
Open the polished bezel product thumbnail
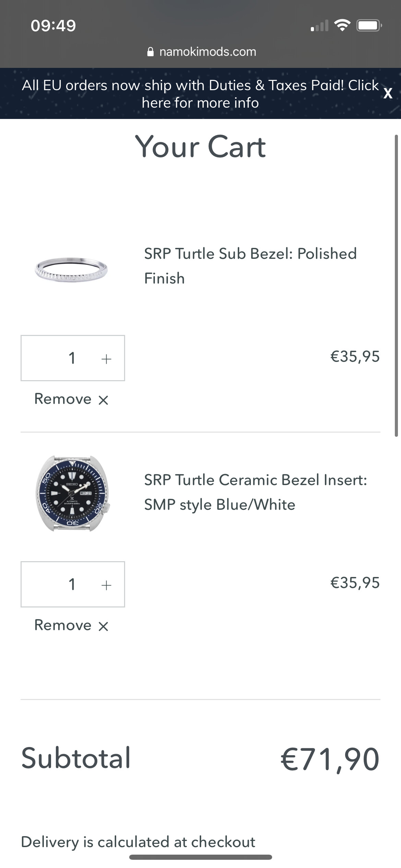click(x=71, y=270)
